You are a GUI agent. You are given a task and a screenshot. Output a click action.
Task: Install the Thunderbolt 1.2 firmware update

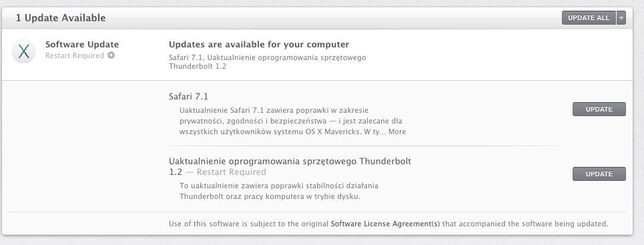tap(599, 174)
